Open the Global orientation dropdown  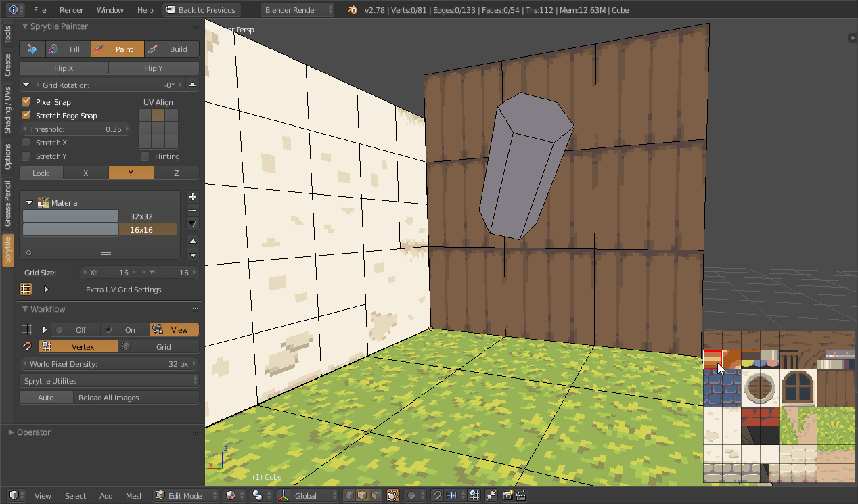pyautogui.click(x=315, y=495)
